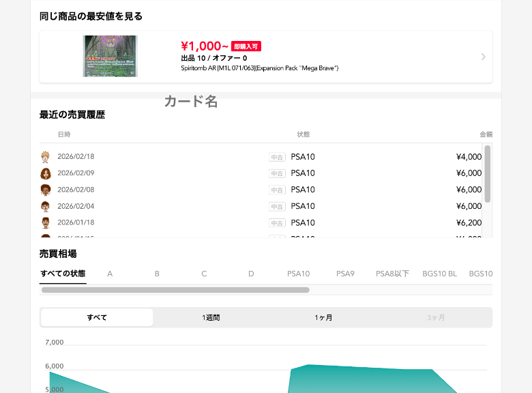Click the Spiritomb card thumbnail image

(110, 56)
